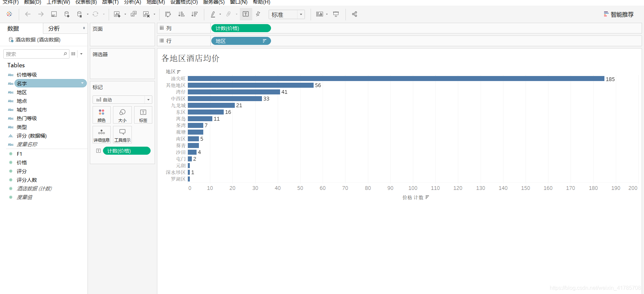Open the 数据(D) menu
This screenshot has height=294, width=644.
click(33, 2)
